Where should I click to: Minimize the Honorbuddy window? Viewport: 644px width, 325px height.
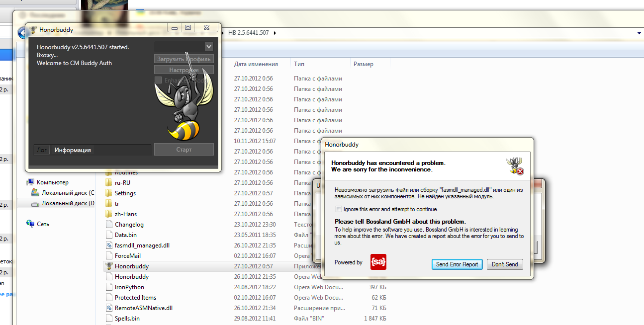point(174,28)
